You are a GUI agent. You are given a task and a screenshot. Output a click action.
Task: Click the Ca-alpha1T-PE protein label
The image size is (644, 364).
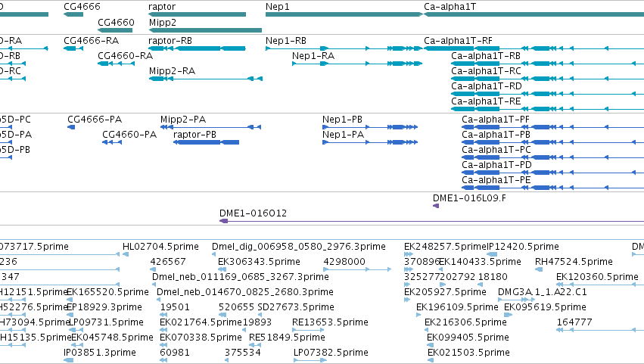coord(496,180)
